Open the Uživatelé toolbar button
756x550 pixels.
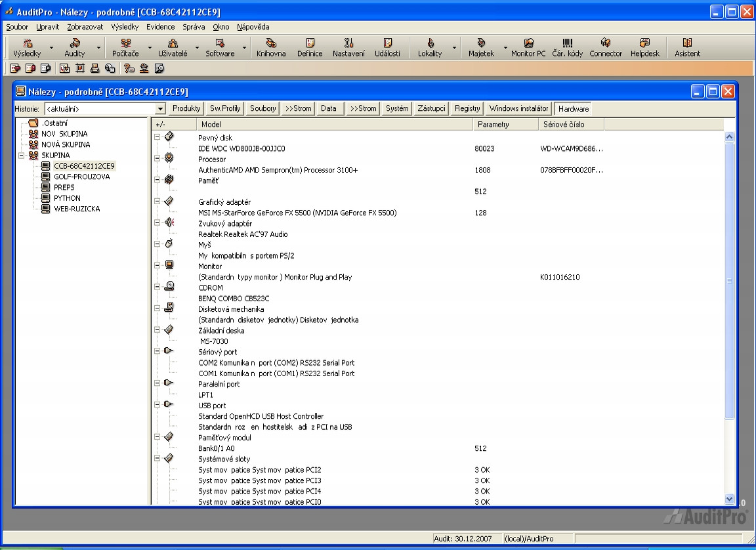click(173, 48)
